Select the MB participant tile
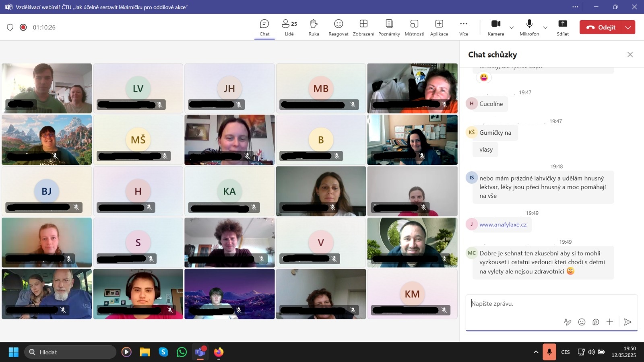Viewport: 644px width, 362px height. [x=321, y=88]
